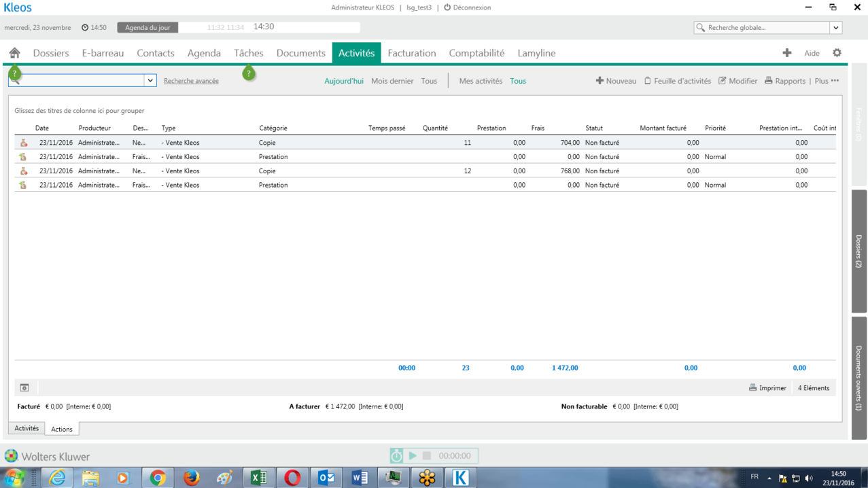Open the global search dropdown arrow
The height and width of the screenshot is (488, 868).
coord(836,28)
